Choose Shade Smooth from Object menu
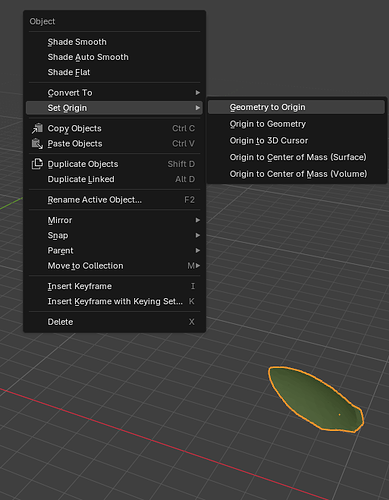389x500 pixels. point(114,42)
